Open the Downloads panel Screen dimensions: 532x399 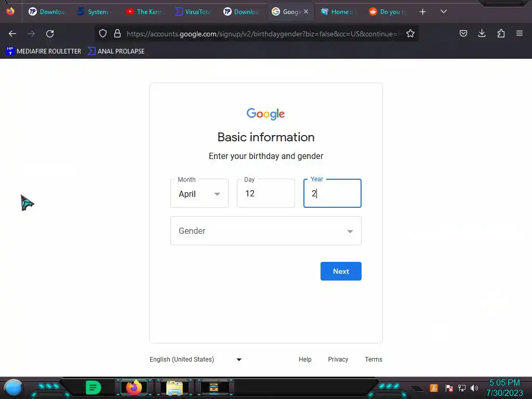click(x=482, y=33)
